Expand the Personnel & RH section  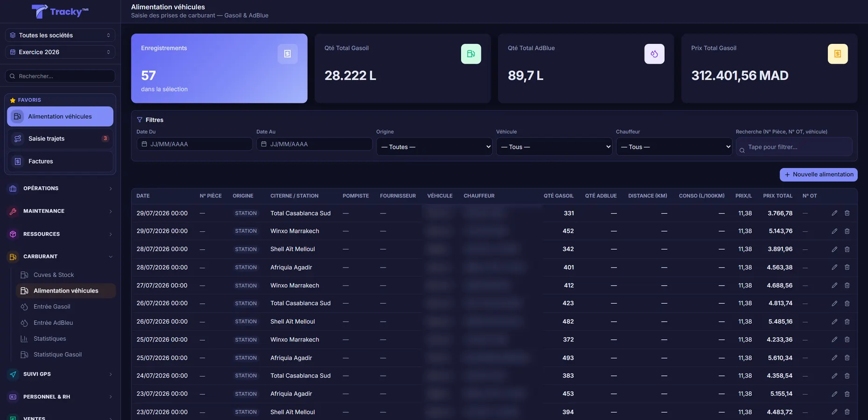pyautogui.click(x=60, y=397)
